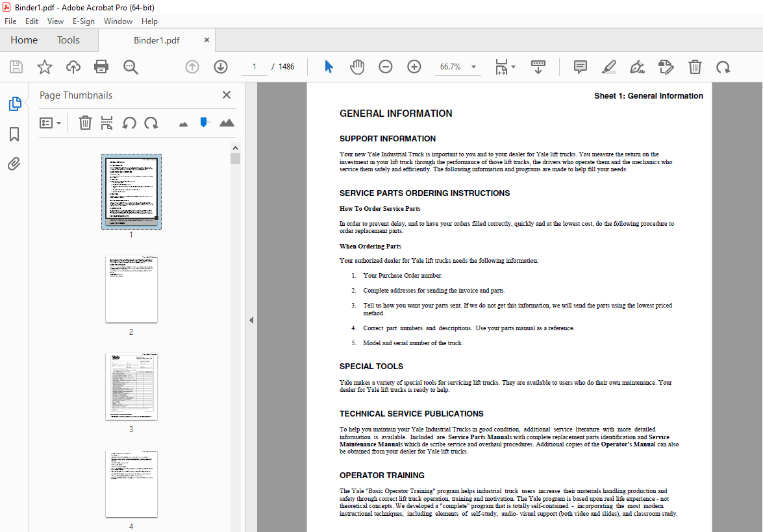Click the print pages icon in thumbnails panel
The height and width of the screenshot is (532, 763).
(x=106, y=123)
